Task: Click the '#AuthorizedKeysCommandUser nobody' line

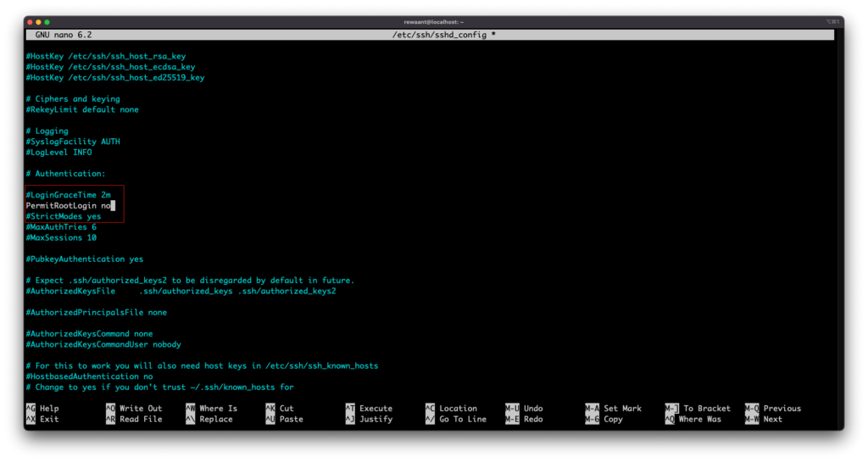Action: tap(103, 345)
